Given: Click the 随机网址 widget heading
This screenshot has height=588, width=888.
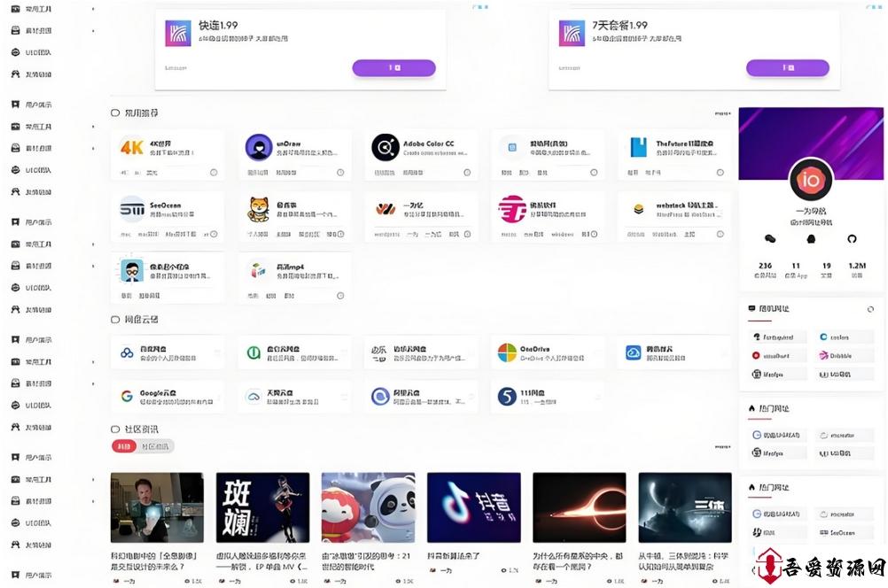Looking at the screenshot, I should point(774,309).
